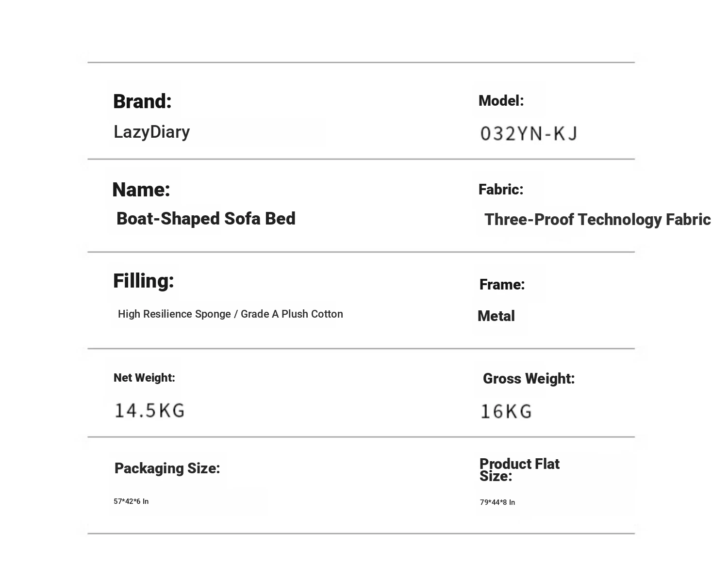Click the "Packaging Size:" label
The height and width of the screenshot is (563, 728).
click(167, 468)
